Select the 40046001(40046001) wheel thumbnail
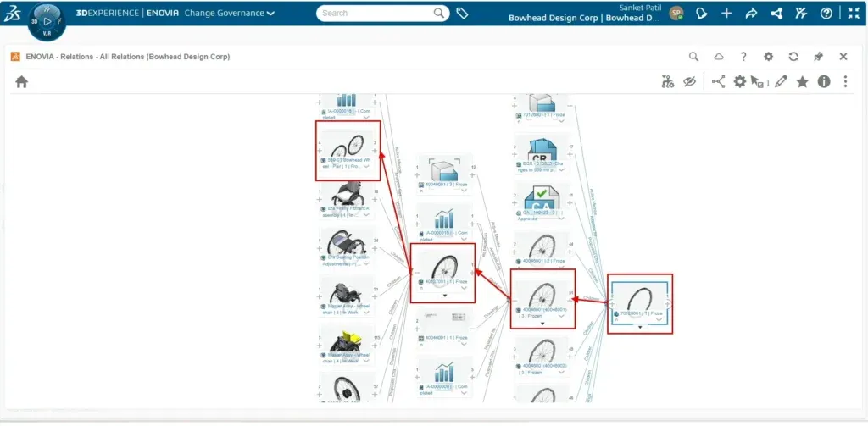Viewport: 868px width, 426px height. click(x=542, y=293)
